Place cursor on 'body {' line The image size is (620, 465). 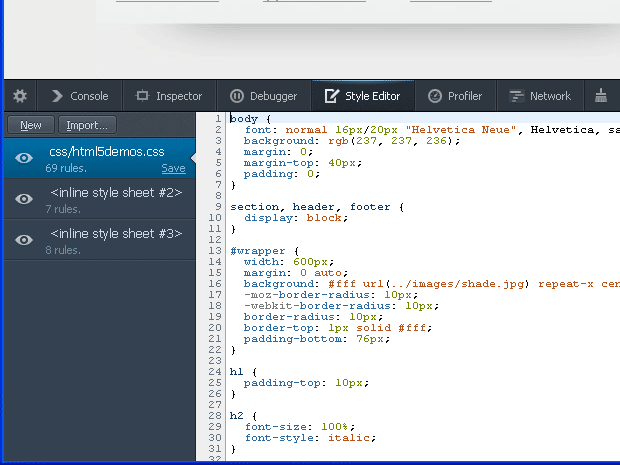(x=251, y=119)
